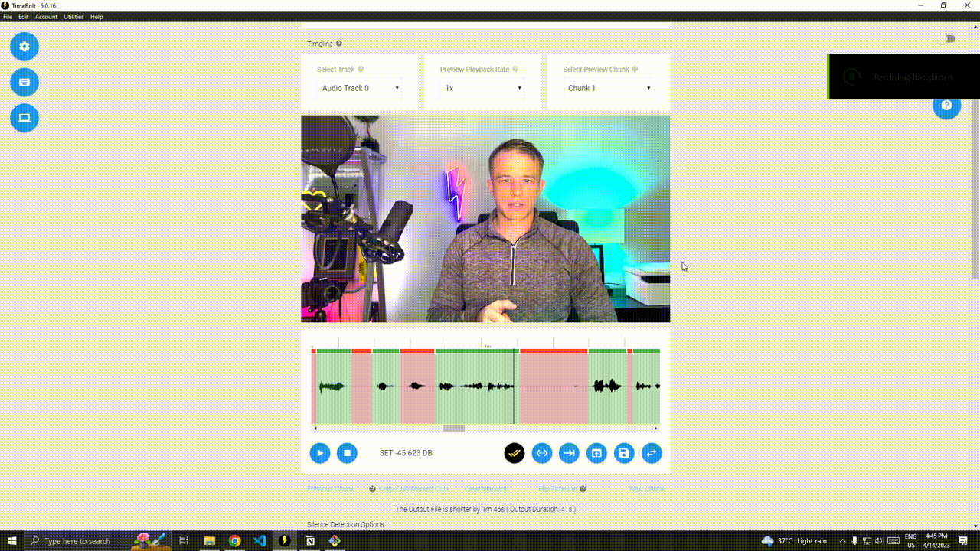980x551 pixels.
Task: Play the timeline preview
Action: click(320, 453)
